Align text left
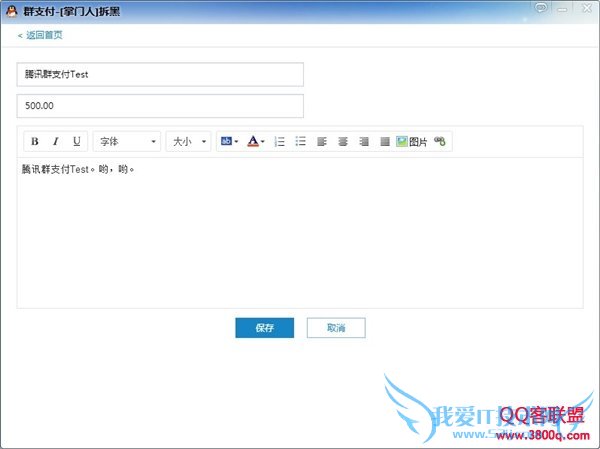Image resolution: width=600 pixels, height=449 pixels. (x=322, y=142)
